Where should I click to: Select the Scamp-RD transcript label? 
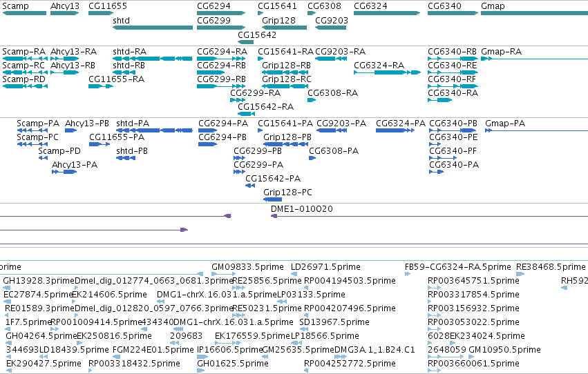coord(23,79)
